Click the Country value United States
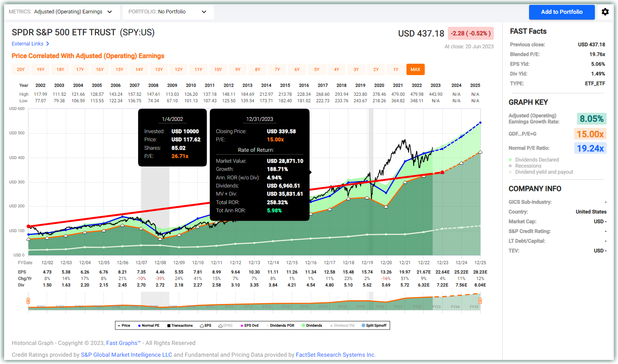This screenshot has width=618, height=364. coord(591,212)
